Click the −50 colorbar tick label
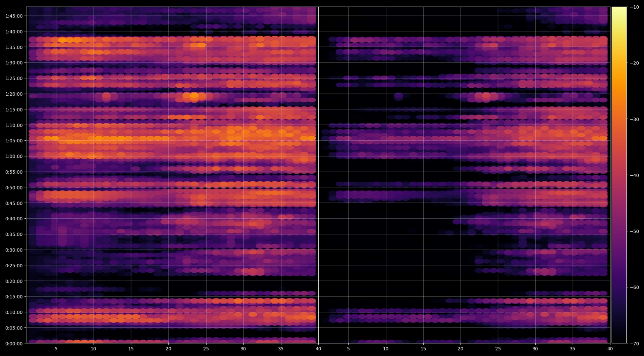 pos(634,231)
